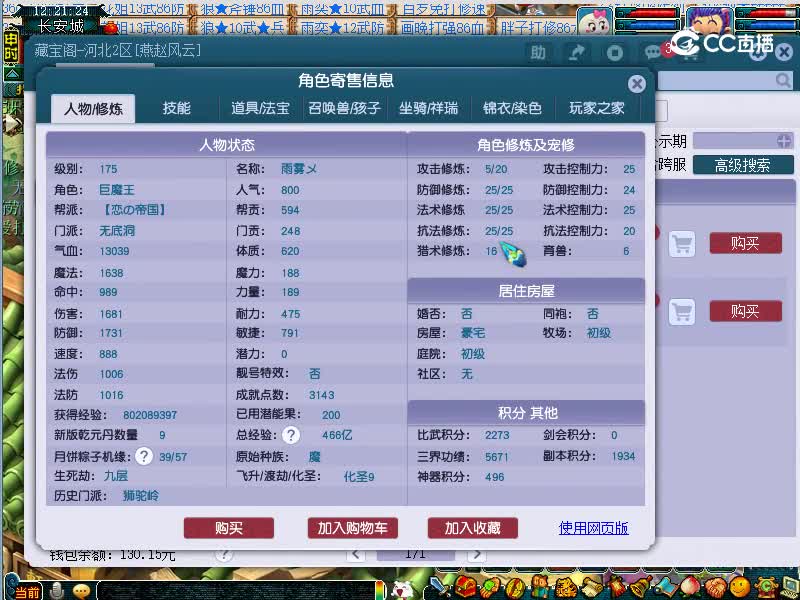Open the 使用网页版 link
The image size is (800, 600).
(x=594, y=528)
